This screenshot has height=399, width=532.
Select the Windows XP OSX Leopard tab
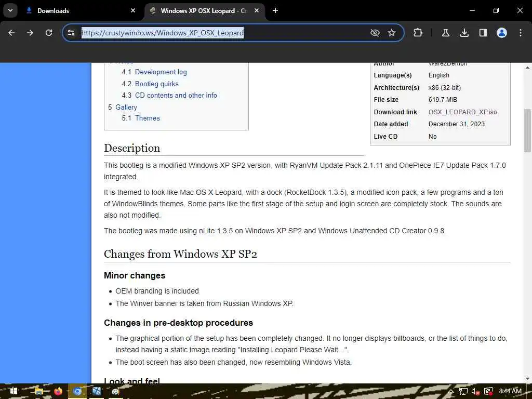tap(205, 10)
